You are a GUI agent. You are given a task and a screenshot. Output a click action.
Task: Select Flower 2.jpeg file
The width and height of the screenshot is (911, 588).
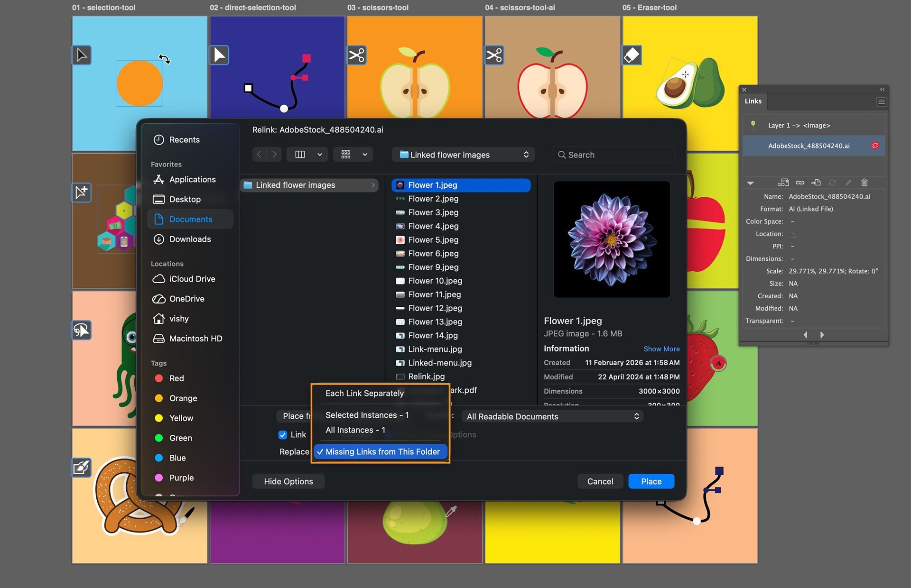[461, 199]
